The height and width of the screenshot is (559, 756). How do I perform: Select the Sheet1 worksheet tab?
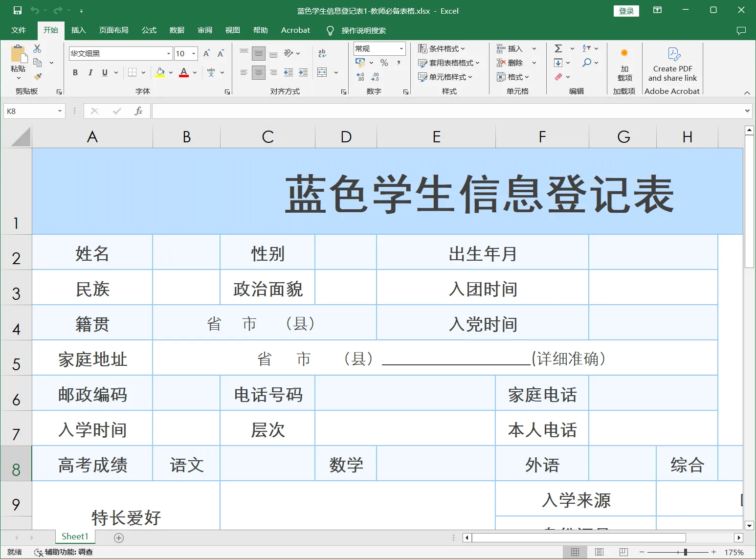pos(75,537)
